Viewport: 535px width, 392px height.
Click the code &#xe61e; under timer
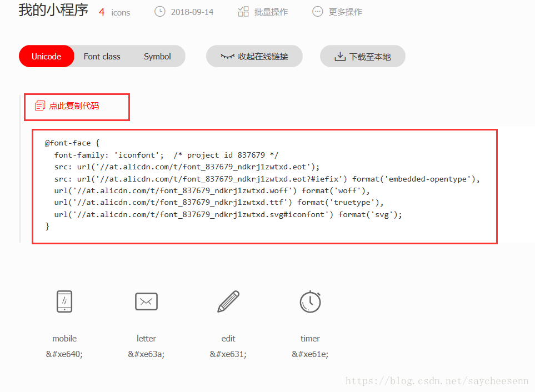310,354
